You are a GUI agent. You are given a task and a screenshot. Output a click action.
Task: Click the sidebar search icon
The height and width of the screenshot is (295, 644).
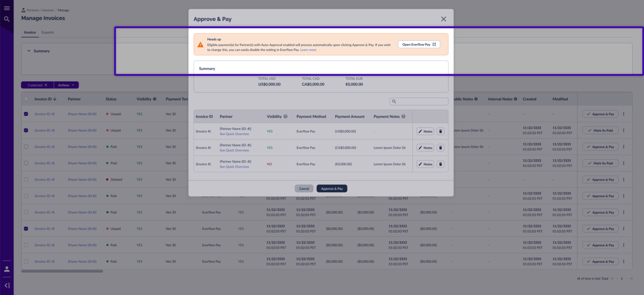point(7,19)
